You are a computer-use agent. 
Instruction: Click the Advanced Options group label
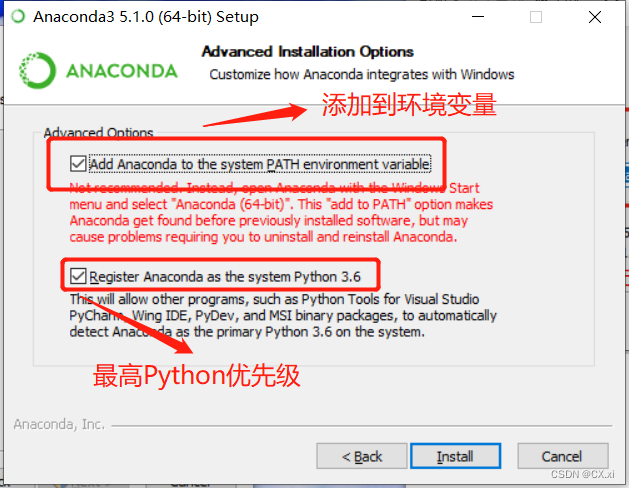tap(98, 132)
